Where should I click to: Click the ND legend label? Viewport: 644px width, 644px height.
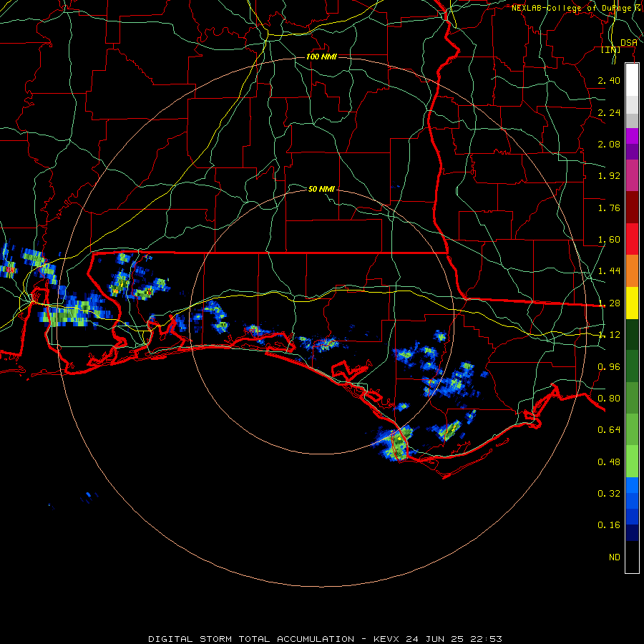(615, 557)
